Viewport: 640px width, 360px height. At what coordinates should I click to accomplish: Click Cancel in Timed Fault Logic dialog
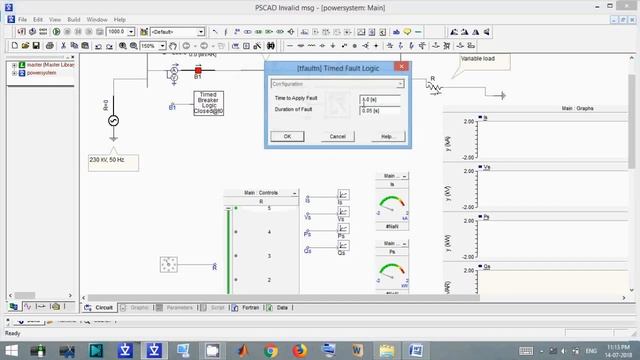pos(338,136)
